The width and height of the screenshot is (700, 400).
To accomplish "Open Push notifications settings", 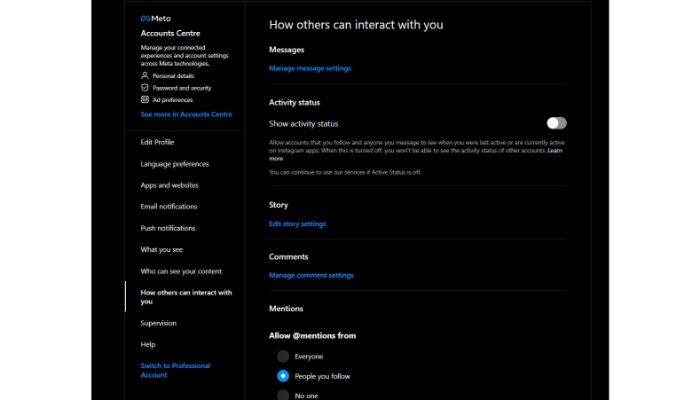I will click(x=168, y=228).
